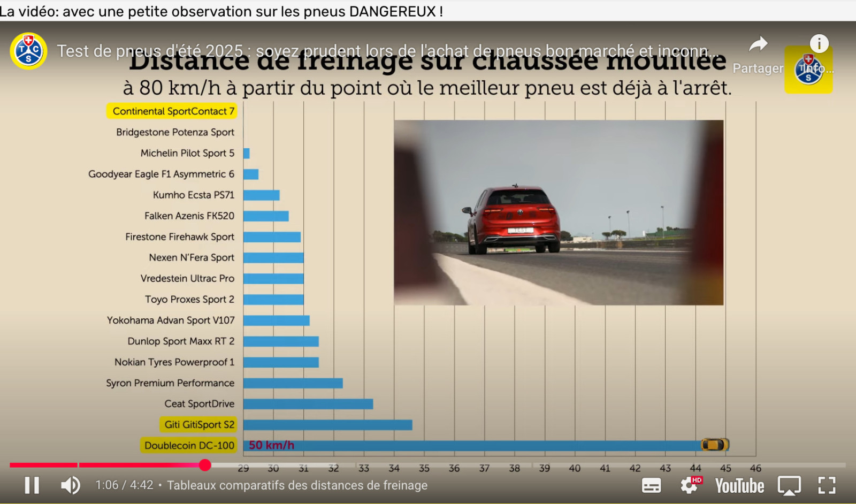Click the red Volkswagen inset picture in the video
The image size is (856, 504).
[x=559, y=212]
